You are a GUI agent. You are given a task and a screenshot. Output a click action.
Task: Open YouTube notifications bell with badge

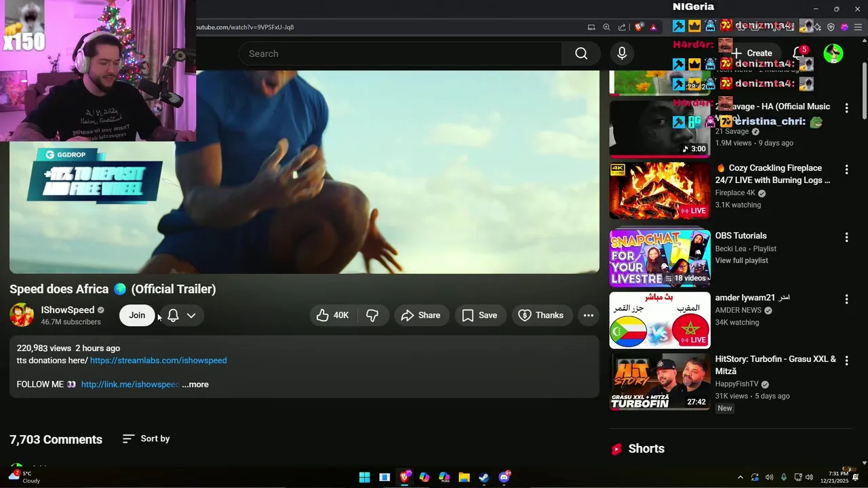point(799,53)
